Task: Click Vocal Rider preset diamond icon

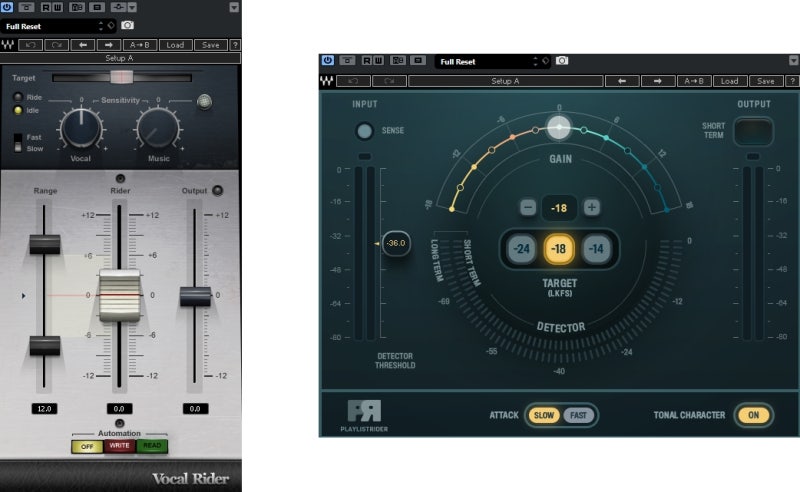Action: (111, 25)
